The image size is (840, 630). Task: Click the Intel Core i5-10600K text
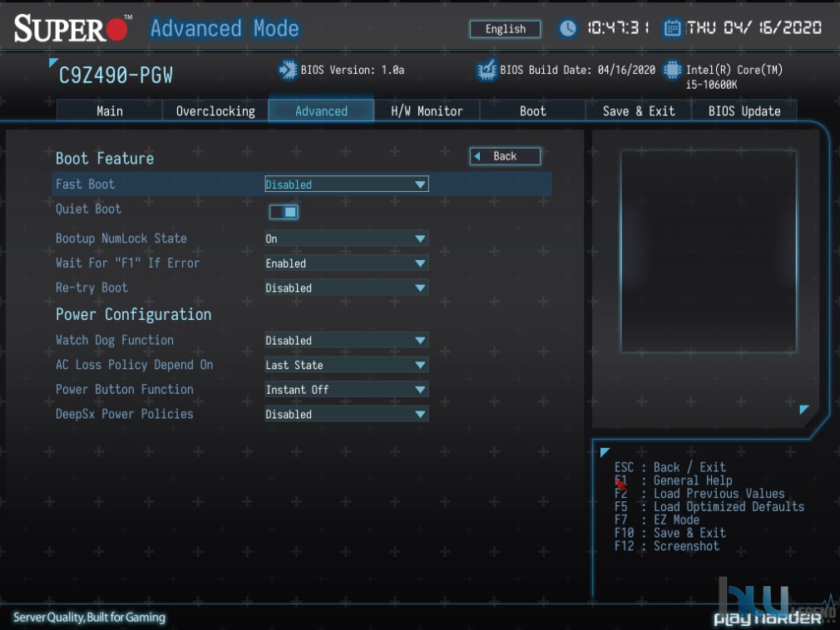pos(734,76)
